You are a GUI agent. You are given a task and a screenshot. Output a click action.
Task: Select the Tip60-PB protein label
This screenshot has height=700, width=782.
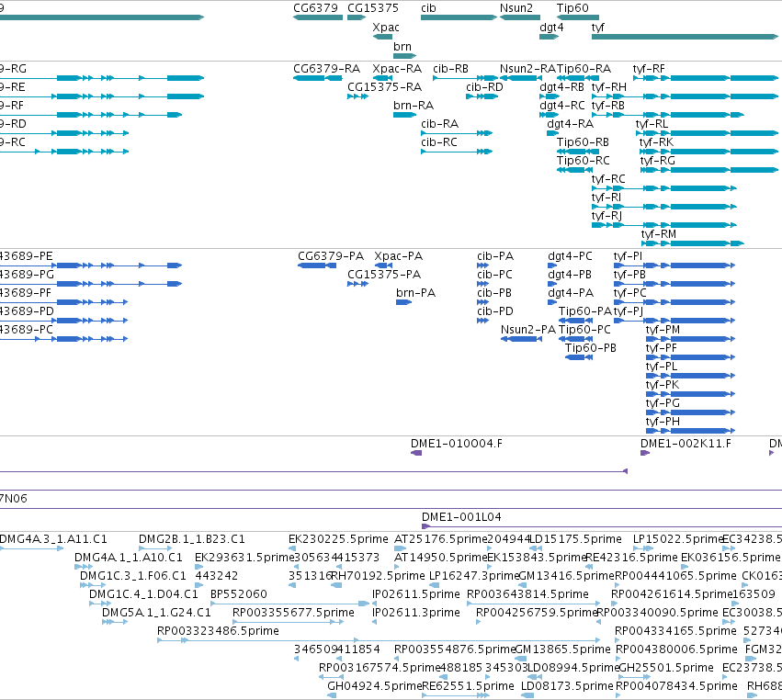591,348
